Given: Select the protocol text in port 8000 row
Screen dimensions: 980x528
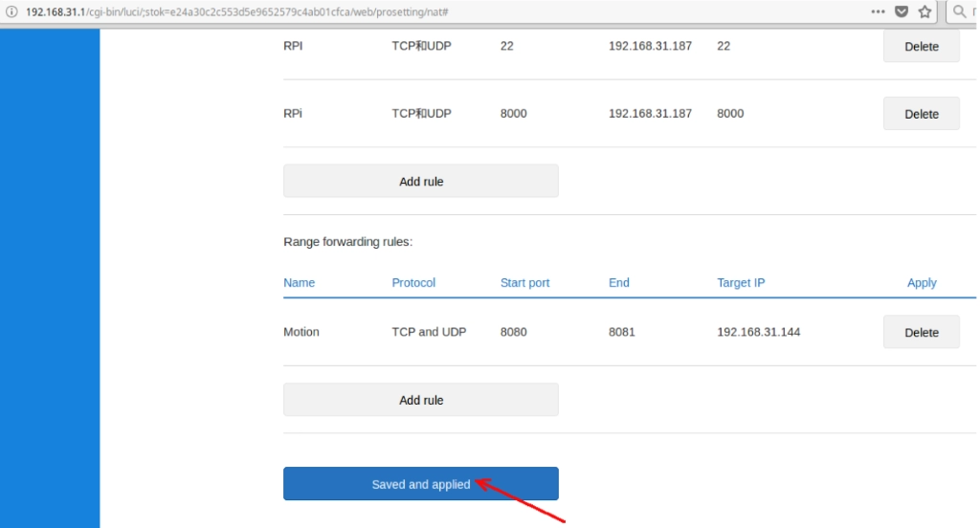Looking at the screenshot, I should point(421,113).
